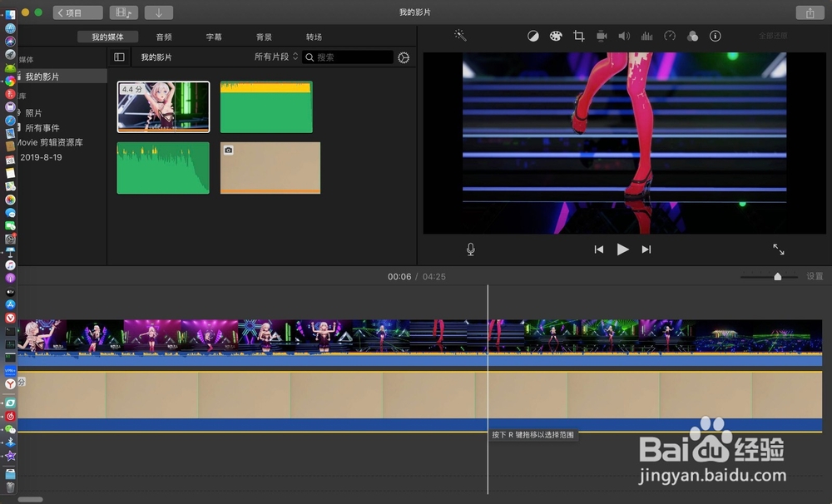Select the tan clip with camera icon
This screenshot has height=504, width=832.
(270, 168)
